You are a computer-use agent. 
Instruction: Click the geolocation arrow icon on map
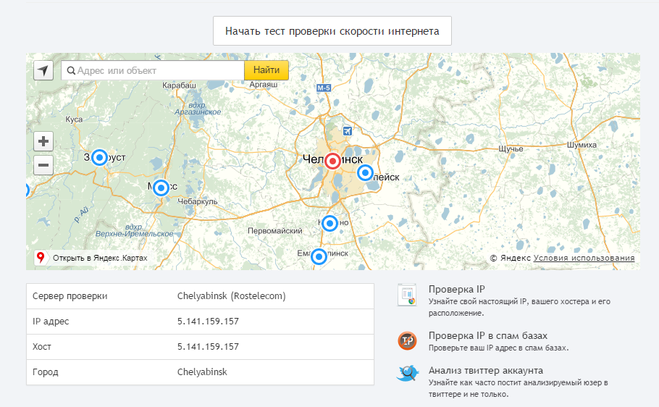pyautogui.click(x=43, y=70)
